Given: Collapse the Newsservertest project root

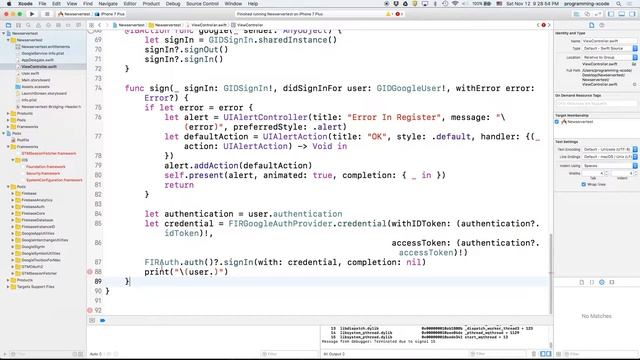Looking at the screenshot, I should click(4, 33).
